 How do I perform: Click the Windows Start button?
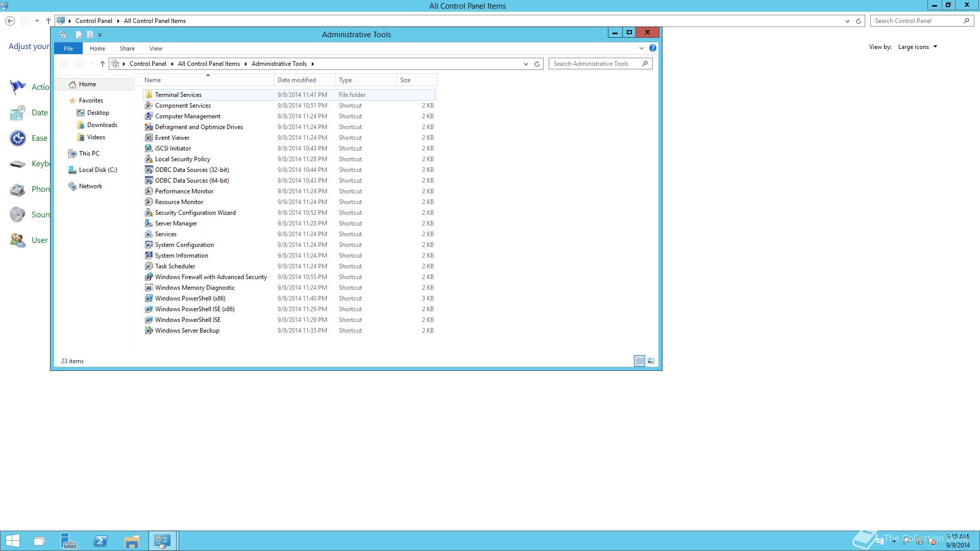coord(12,541)
